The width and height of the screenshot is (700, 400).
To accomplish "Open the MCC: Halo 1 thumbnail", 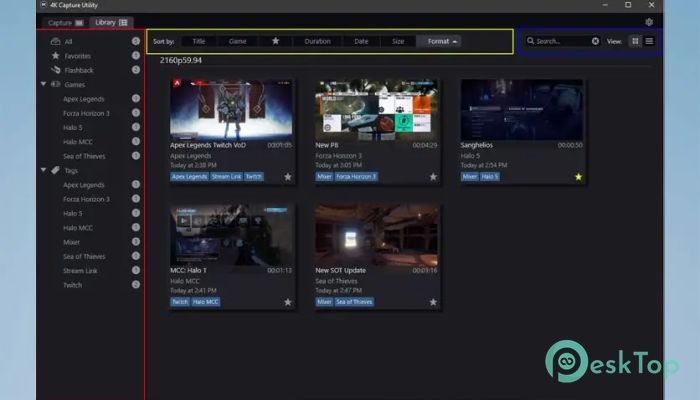I will 231,235.
